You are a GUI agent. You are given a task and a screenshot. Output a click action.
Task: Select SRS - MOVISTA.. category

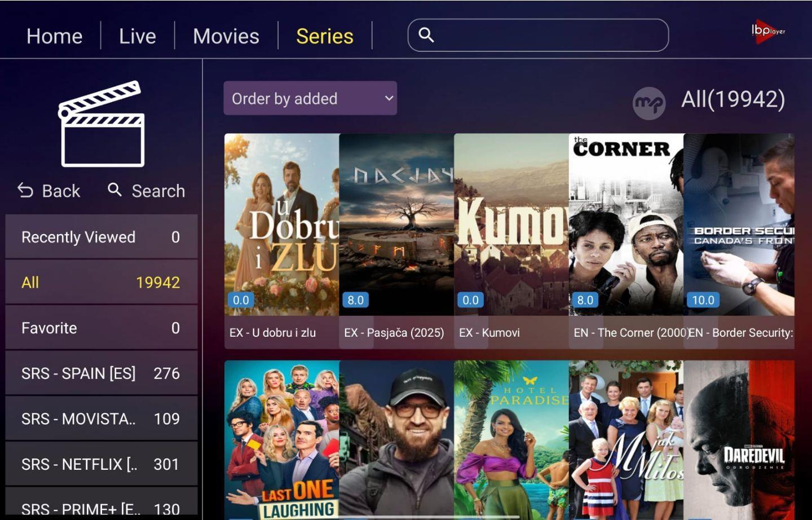coord(101,418)
